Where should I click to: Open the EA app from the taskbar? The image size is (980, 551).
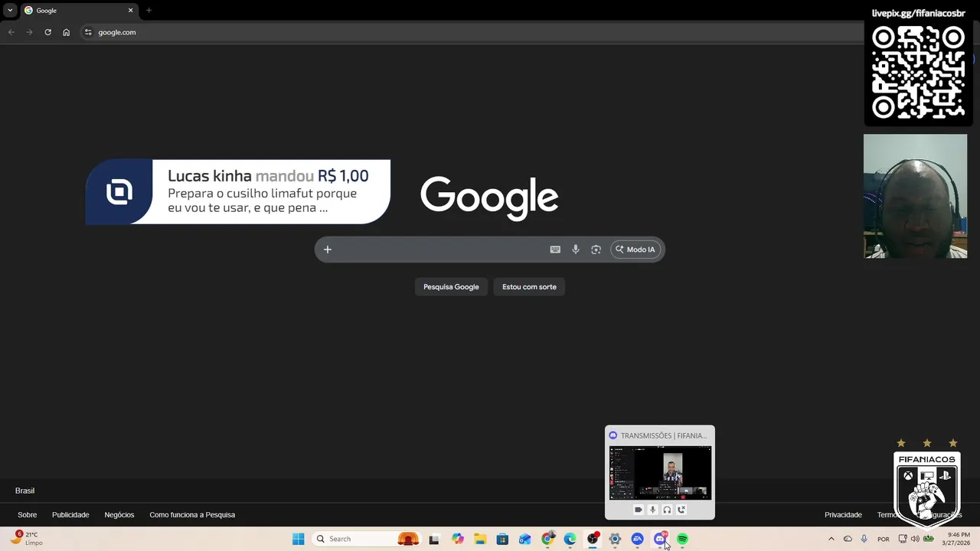point(637,539)
